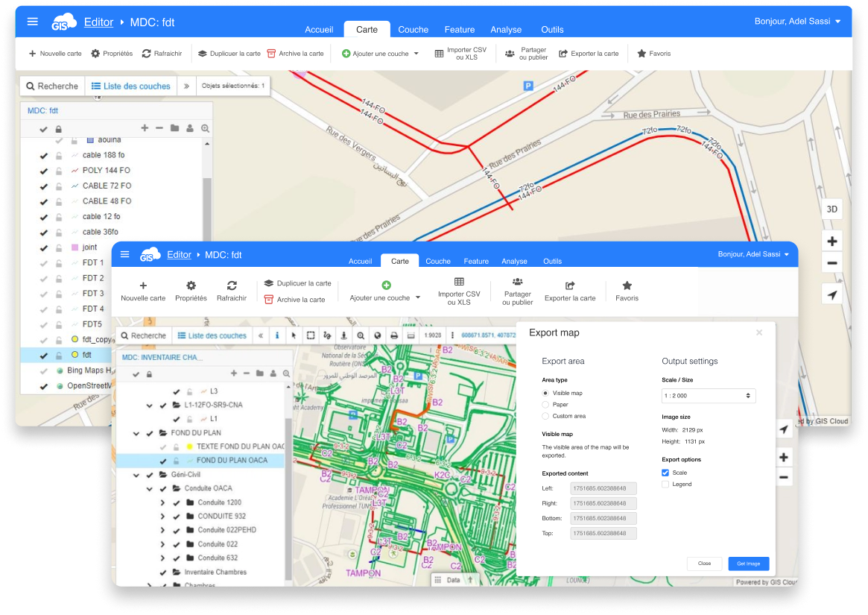Unlock toggle for CABLE 48 FO layer
Screen dimensions: 868x615
point(59,202)
